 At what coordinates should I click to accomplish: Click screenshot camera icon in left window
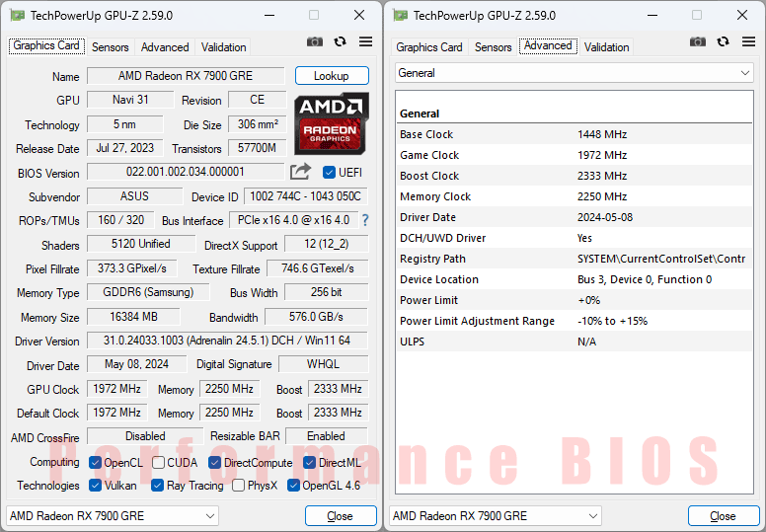click(315, 42)
